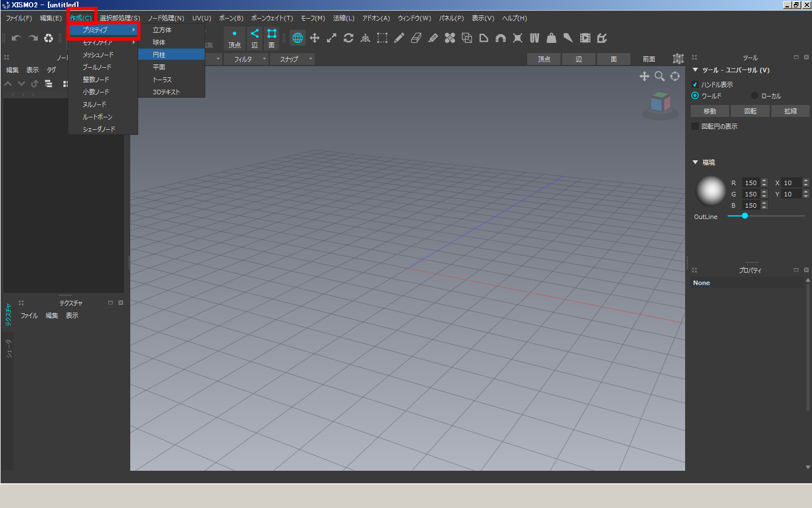Viewport: 812px width, 508px height.
Task: Select the diagonal-arrow scale tool icon
Action: click(332, 38)
